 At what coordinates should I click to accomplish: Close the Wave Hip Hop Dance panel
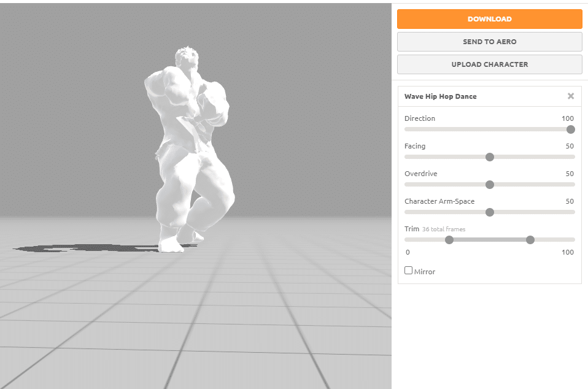(571, 96)
